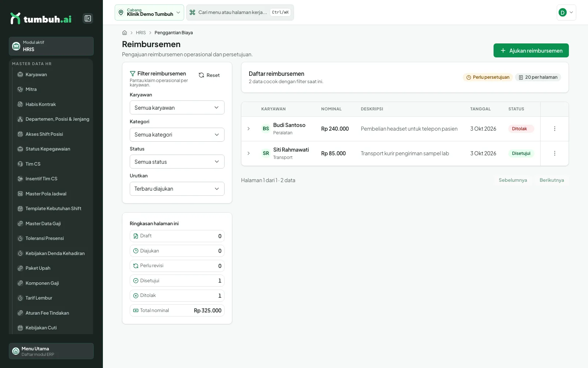Click the BS avatar badge
588x368 pixels.
266,129
